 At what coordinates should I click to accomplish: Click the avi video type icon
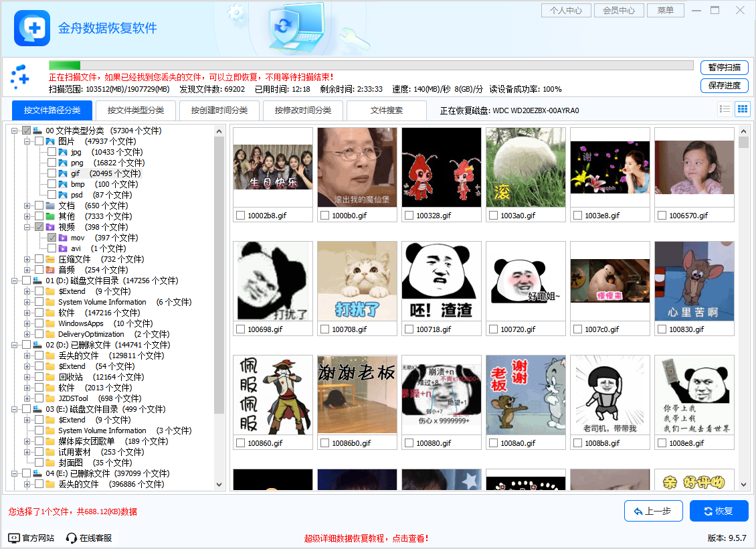(x=63, y=248)
